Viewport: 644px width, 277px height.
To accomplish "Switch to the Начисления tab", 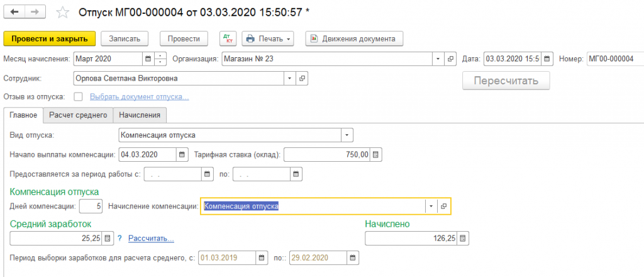I will [x=140, y=115].
